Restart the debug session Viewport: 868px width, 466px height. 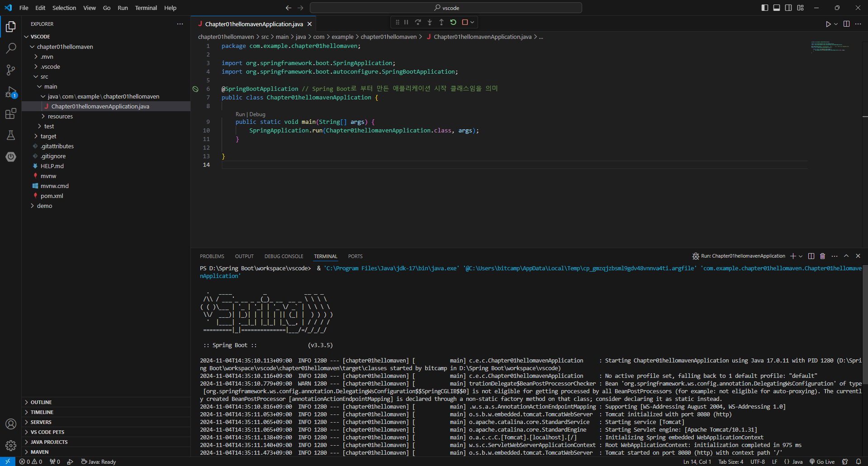(453, 22)
